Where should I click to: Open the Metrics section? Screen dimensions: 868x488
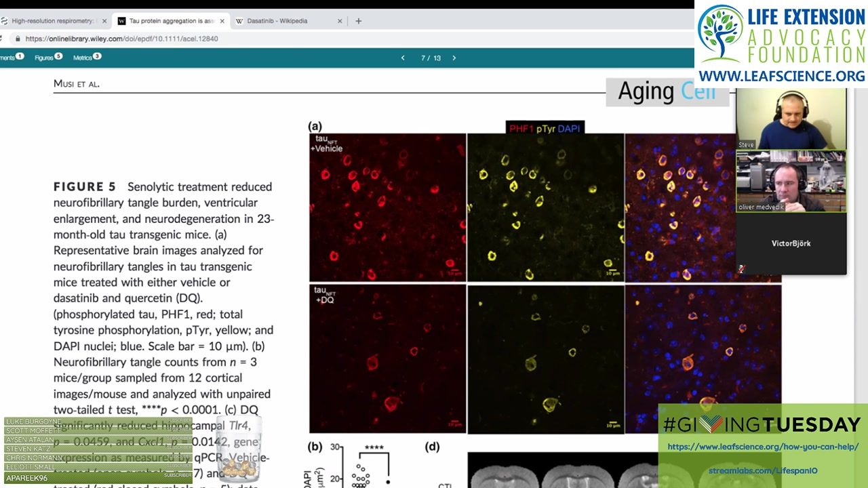83,58
